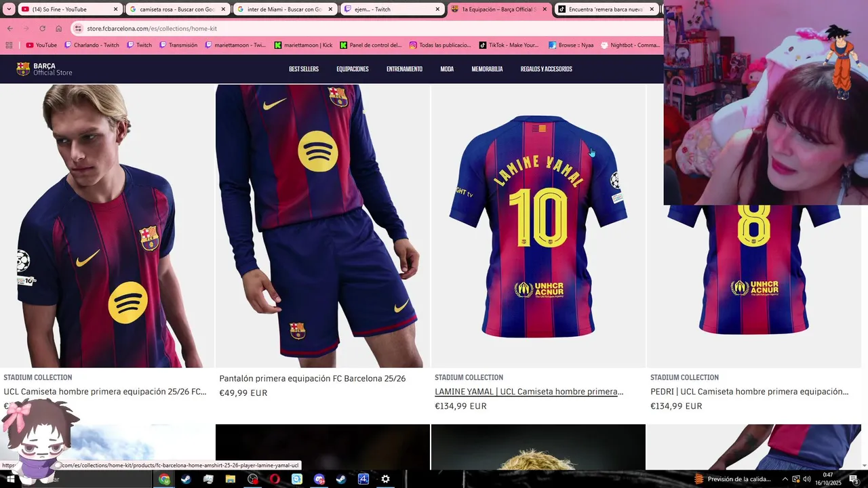This screenshot has width=868, height=488.
Task: Open the Browse :: Nyaa bookmark
Action: point(571,45)
